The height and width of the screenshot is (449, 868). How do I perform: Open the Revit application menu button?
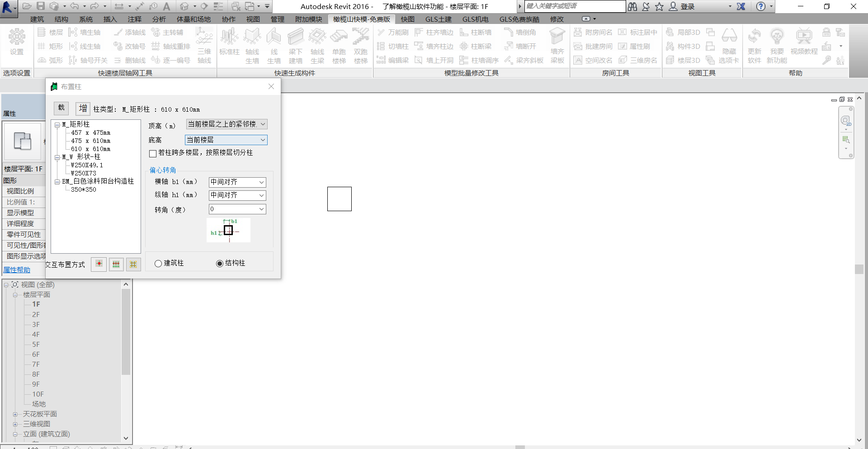(x=9, y=8)
